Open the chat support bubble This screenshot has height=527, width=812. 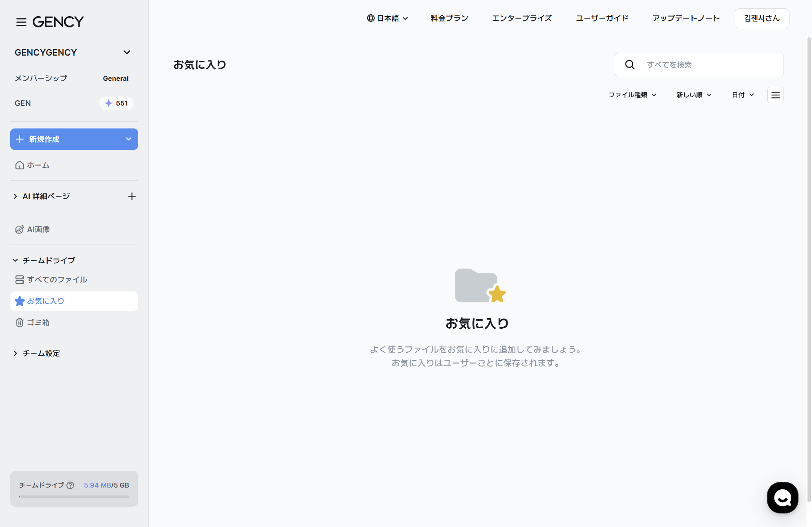[x=783, y=498]
